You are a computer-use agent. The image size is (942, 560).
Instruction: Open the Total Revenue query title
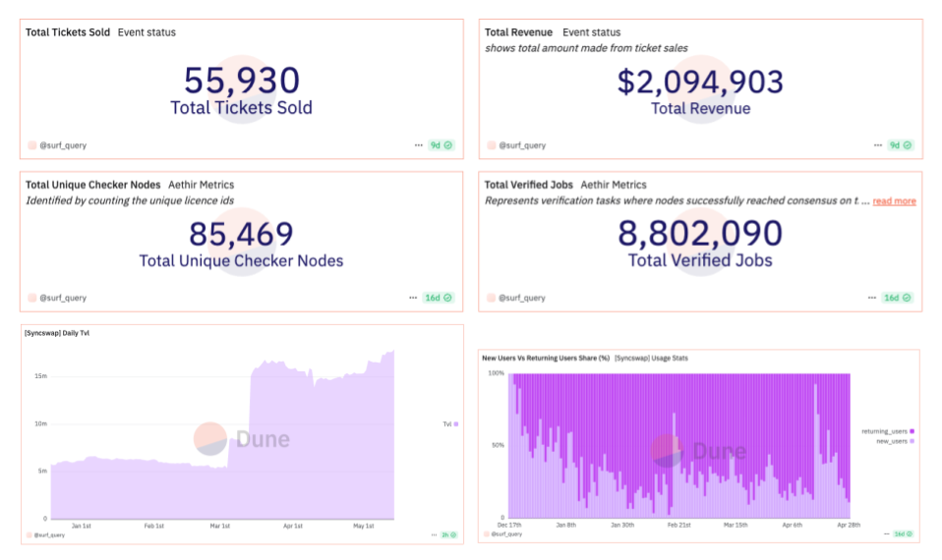click(x=518, y=32)
